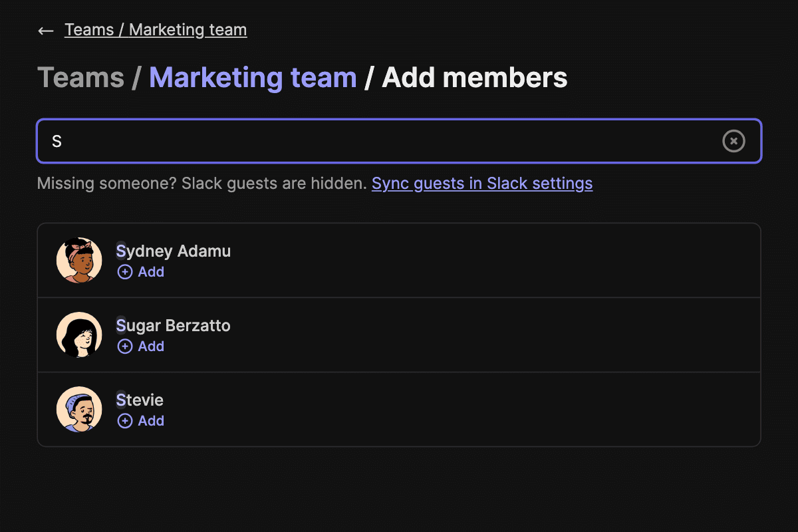Click the Add members heading text
798x532 pixels.
(x=475, y=78)
